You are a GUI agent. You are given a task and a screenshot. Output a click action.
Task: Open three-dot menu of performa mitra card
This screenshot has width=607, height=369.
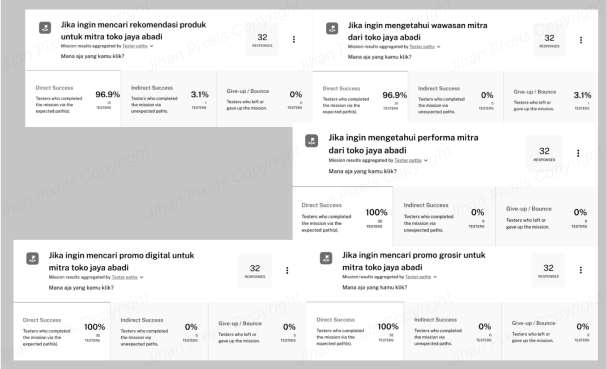[x=578, y=153]
